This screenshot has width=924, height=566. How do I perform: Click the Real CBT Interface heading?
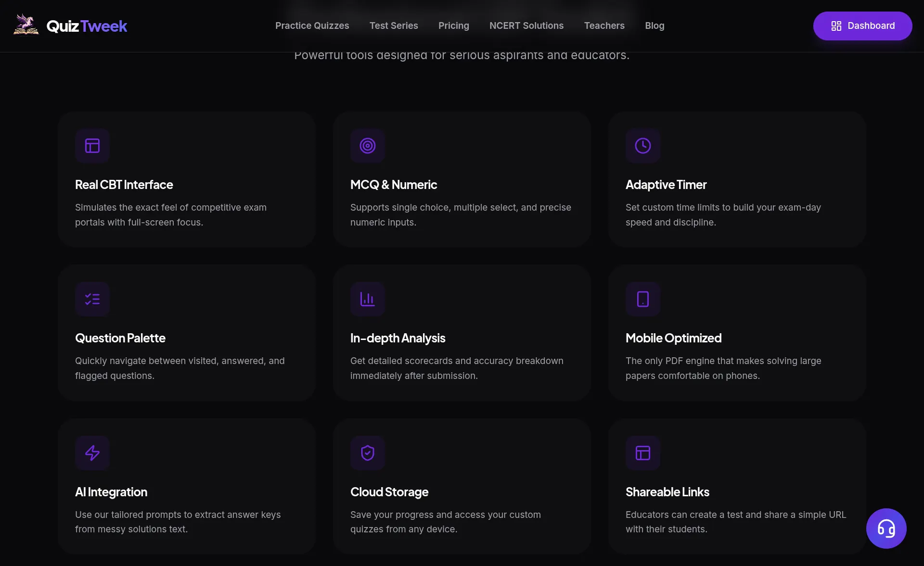124,185
